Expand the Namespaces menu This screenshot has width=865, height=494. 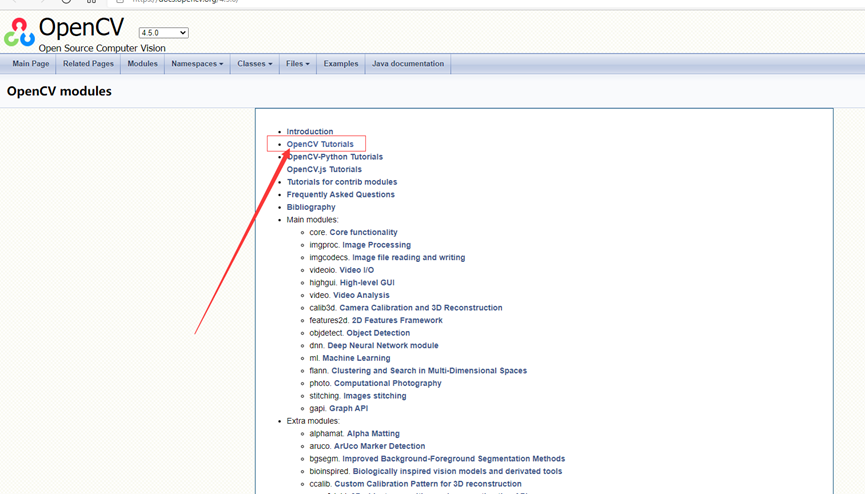pos(197,64)
